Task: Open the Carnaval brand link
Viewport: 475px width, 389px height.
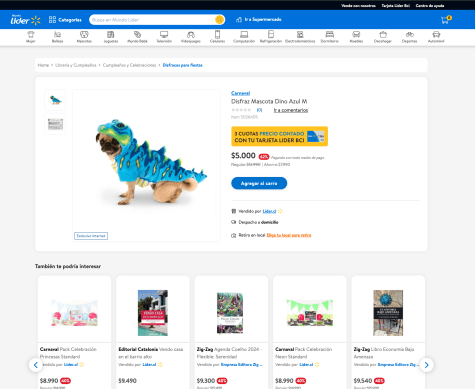Action: click(240, 93)
